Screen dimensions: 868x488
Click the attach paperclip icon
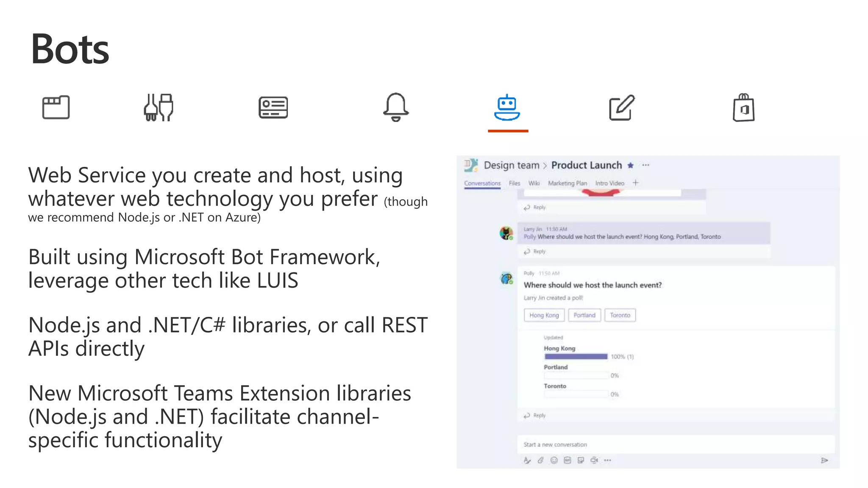[x=540, y=460]
